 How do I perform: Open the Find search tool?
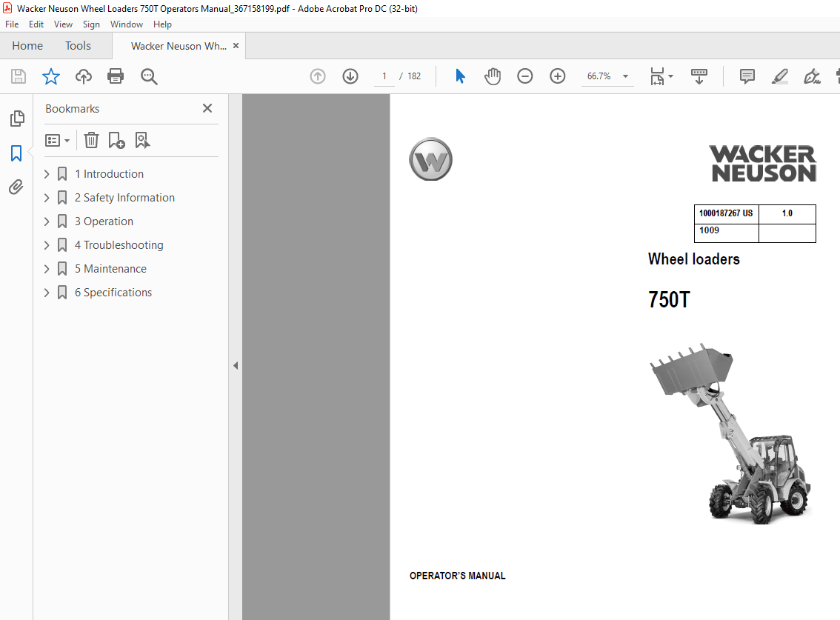149,76
